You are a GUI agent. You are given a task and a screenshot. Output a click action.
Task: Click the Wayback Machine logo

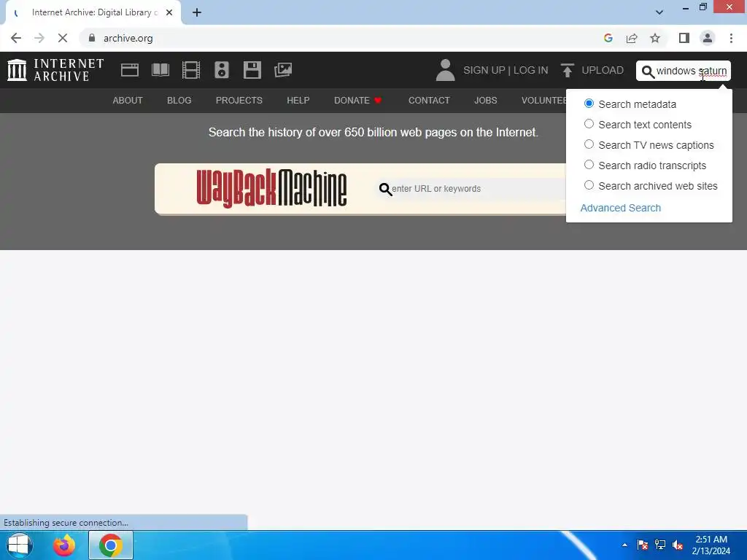point(271,189)
